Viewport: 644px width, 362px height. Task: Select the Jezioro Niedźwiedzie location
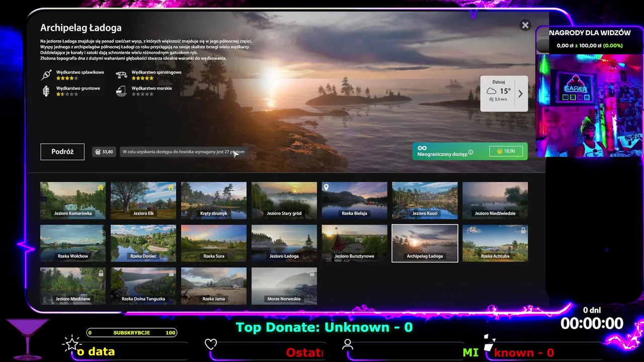pyautogui.click(x=496, y=201)
